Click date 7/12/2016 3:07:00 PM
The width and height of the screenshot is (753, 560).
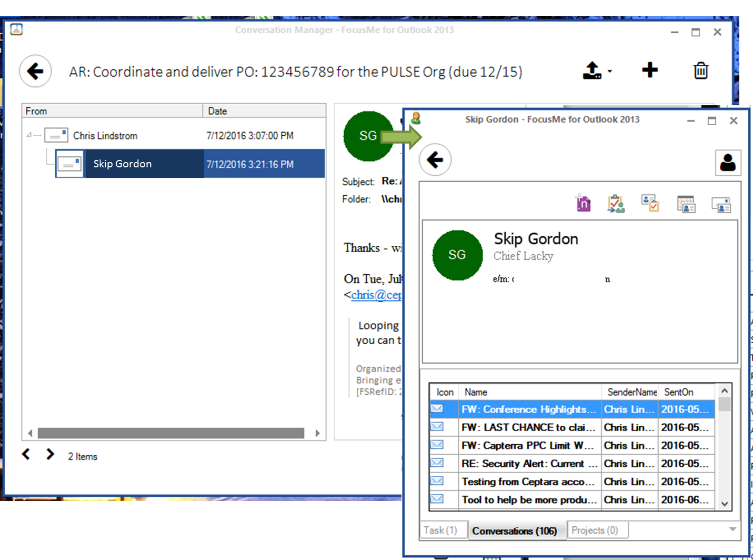point(250,136)
